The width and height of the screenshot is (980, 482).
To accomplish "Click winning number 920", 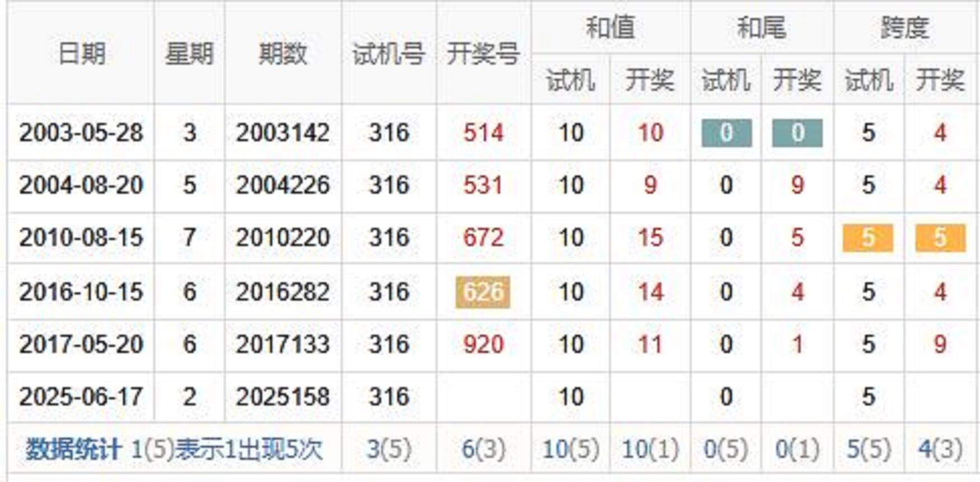I will (483, 344).
